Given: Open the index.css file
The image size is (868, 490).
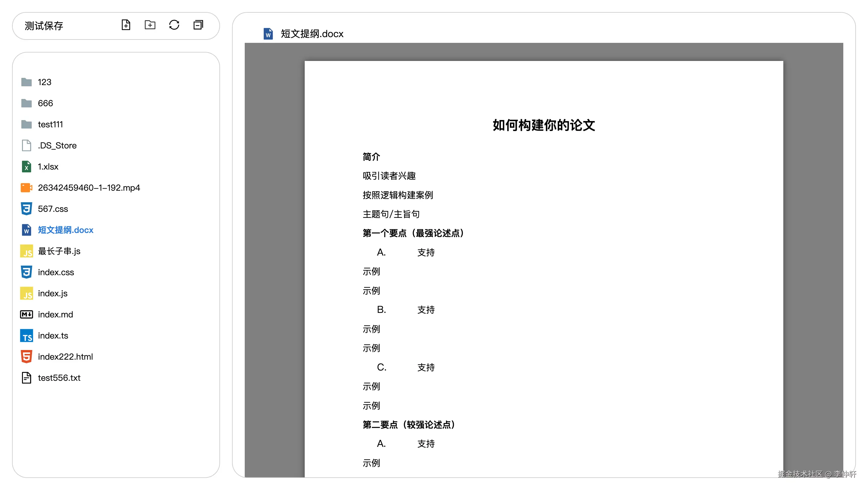Looking at the screenshot, I should (56, 272).
